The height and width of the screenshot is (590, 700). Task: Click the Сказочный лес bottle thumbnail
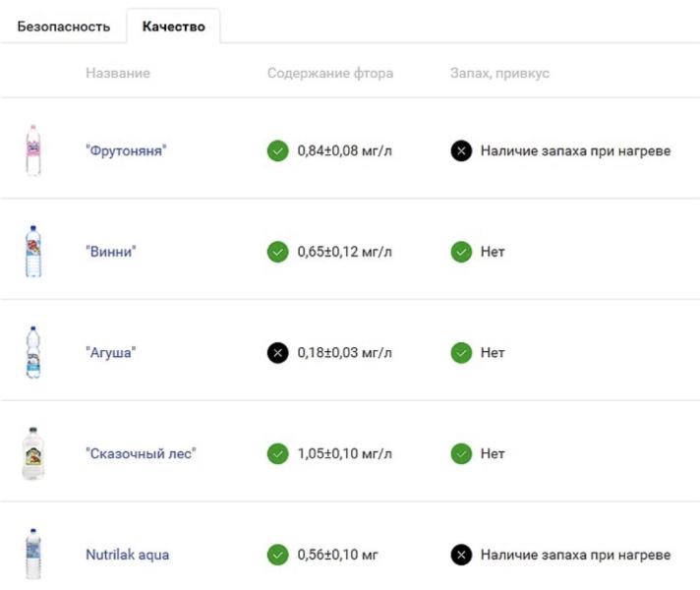tap(33, 453)
